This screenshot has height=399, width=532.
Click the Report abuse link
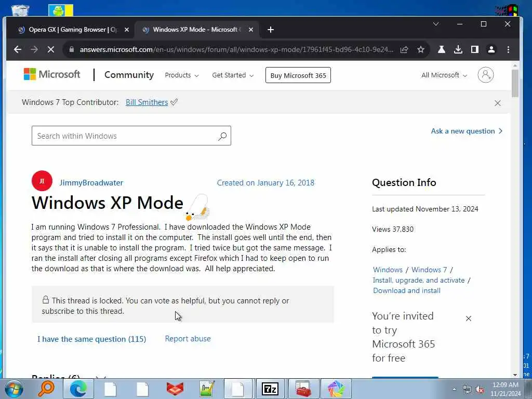click(x=188, y=339)
